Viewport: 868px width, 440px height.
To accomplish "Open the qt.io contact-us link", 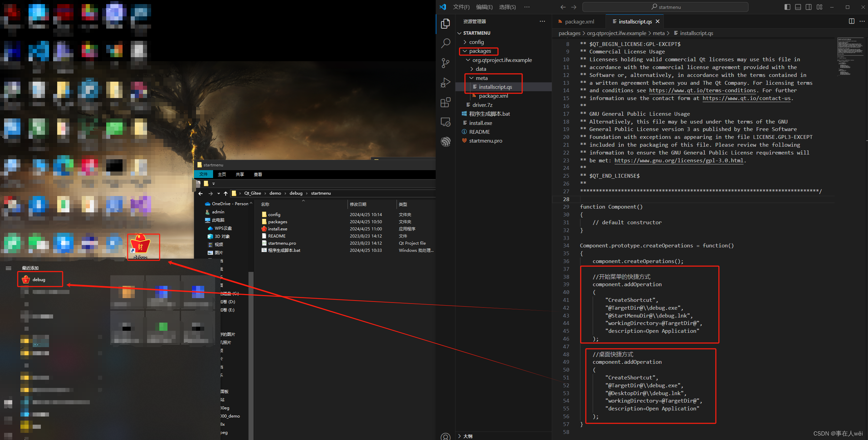I will (x=746, y=98).
